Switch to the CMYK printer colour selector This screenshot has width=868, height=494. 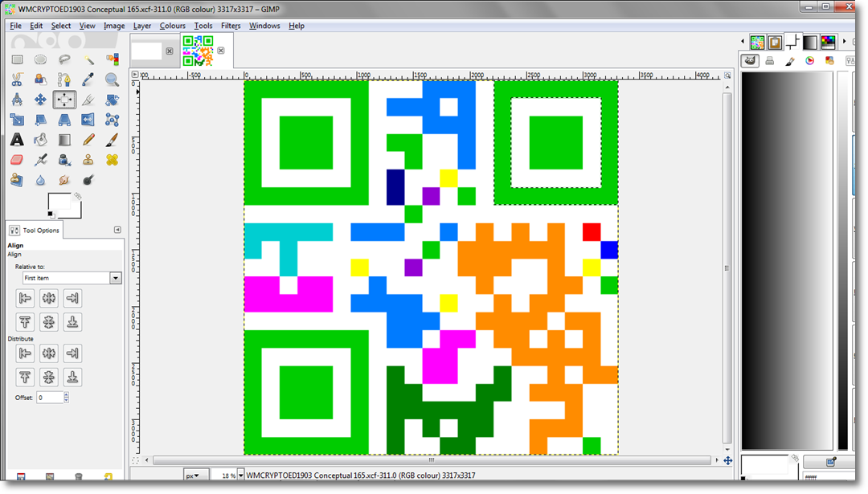pyautogui.click(x=769, y=61)
